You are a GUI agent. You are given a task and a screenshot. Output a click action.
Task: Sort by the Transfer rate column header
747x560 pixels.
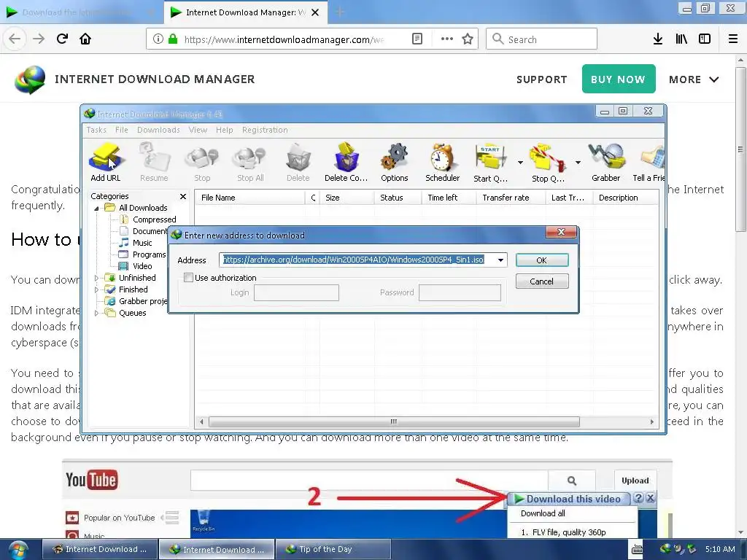point(510,198)
